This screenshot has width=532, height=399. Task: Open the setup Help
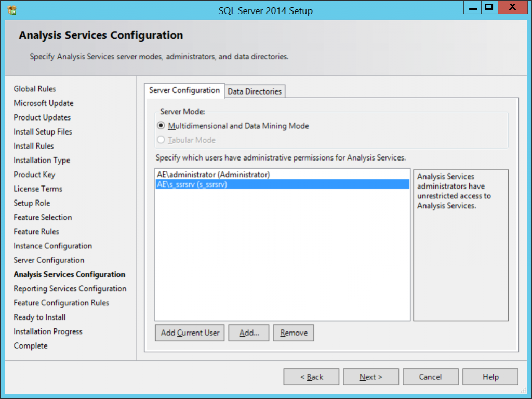click(x=490, y=377)
